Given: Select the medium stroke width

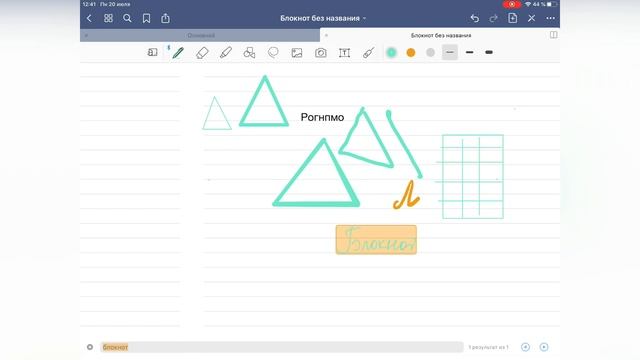Looking at the screenshot, I should (x=469, y=52).
